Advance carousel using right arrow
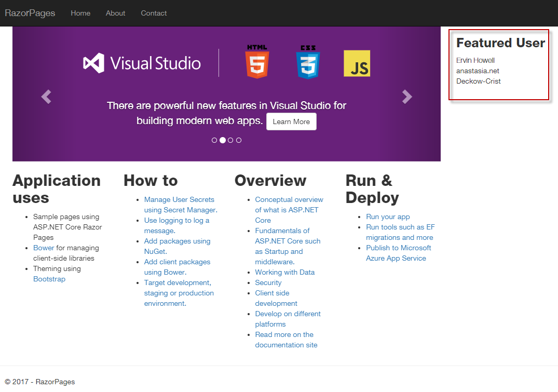 pos(407,97)
